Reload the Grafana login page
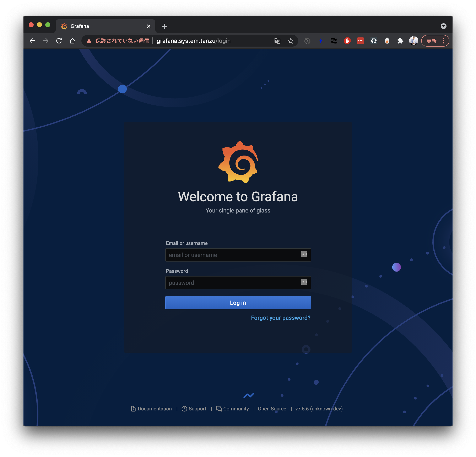 point(59,41)
